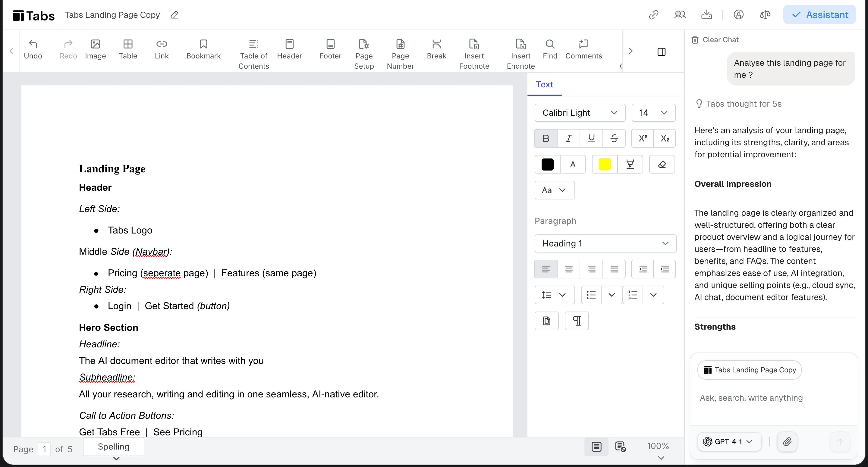Click the yellow highlight color swatch
The image size is (868, 467).
click(x=605, y=165)
